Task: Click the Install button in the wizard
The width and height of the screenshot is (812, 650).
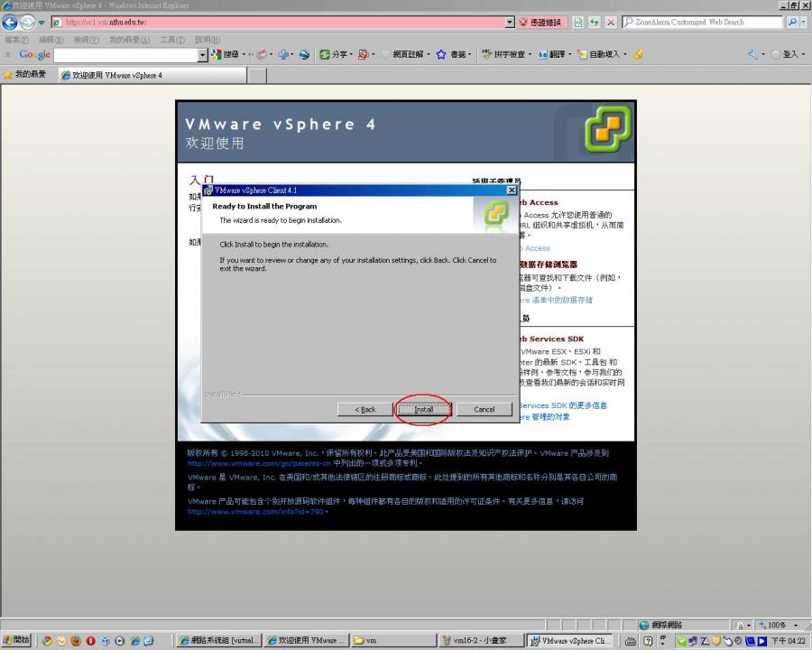Action: [423, 409]
